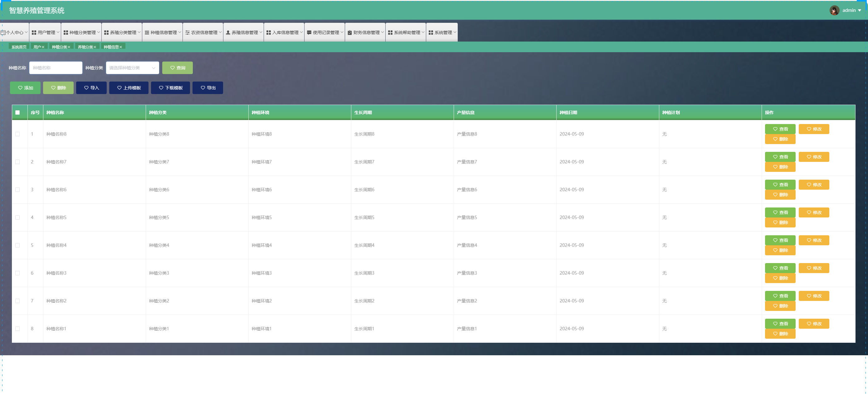This screenshot has height=394, width=868.
Task: Click the admin user avatar
Action: pos(834,10)
